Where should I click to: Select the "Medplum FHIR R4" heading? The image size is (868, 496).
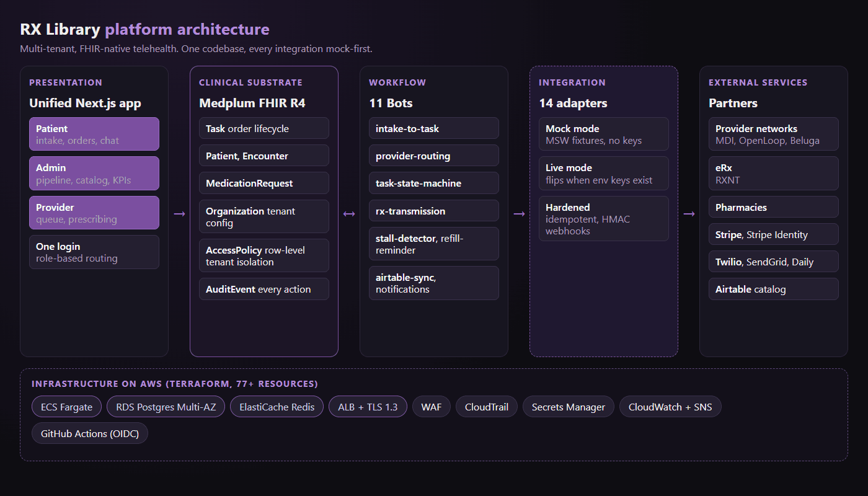(252, 103)
